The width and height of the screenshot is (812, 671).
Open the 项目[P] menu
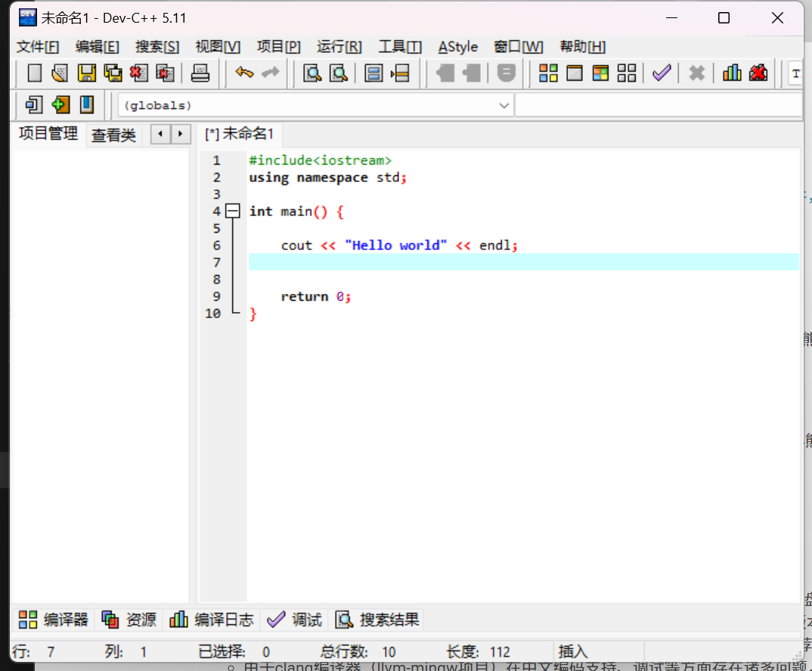[279, 47]
